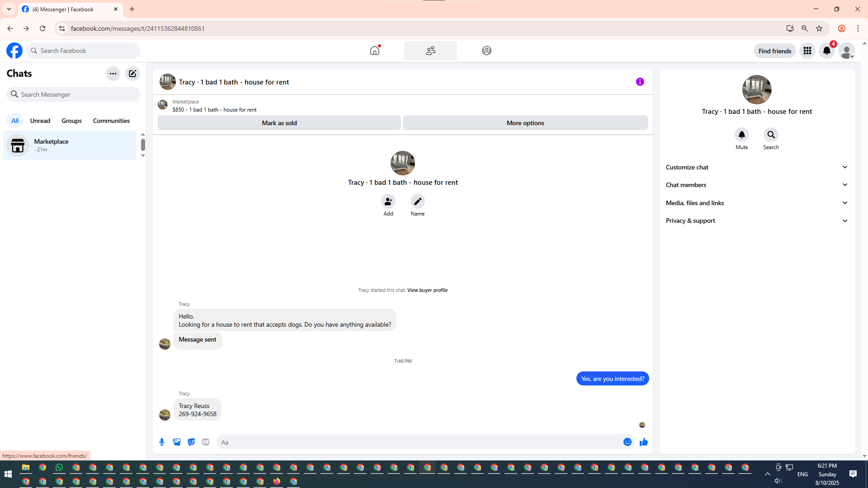Toggle the conversation information panel
Image resolution: width=868 pixels, height=488 pixels.
pos(640,82)
